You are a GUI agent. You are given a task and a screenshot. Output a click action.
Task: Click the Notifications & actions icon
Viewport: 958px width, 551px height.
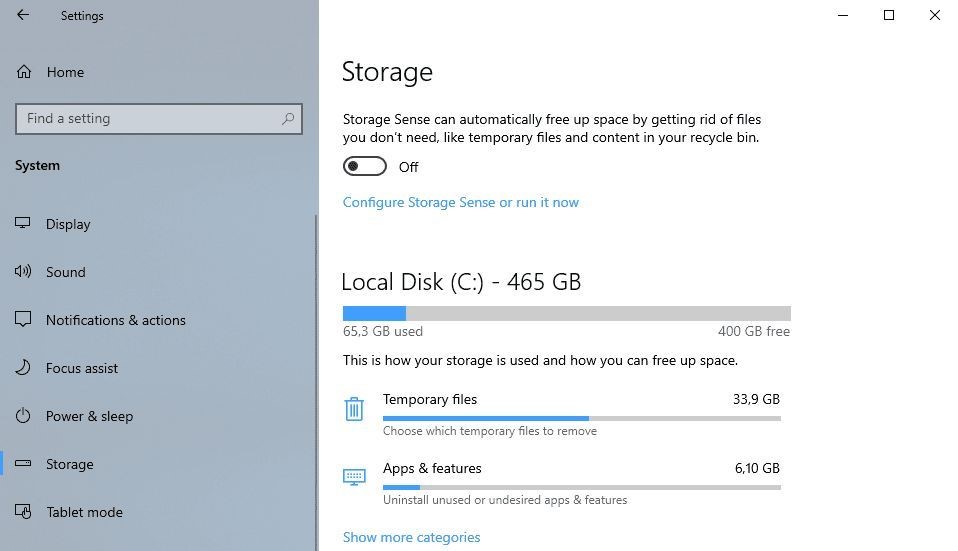(23, 320)
